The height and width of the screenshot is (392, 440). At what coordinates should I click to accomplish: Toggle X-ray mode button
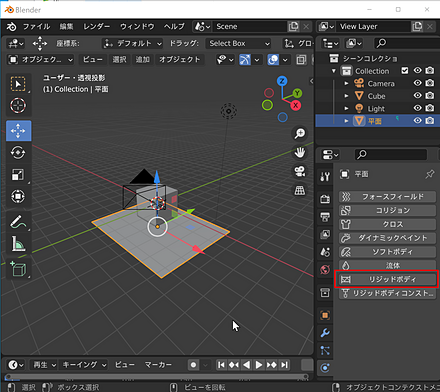point(301,60)
